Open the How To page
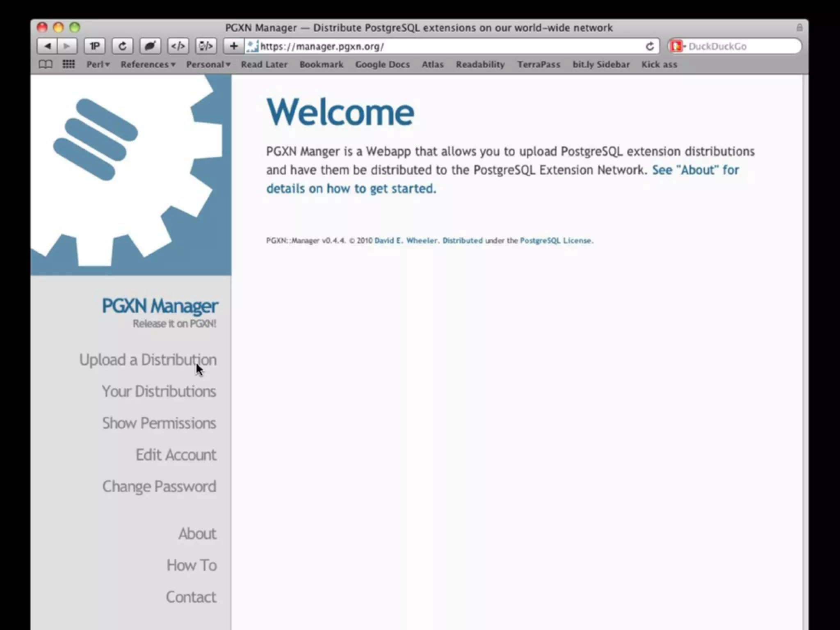This screenshot has height=630, width=840. click(x=192, y=565)
